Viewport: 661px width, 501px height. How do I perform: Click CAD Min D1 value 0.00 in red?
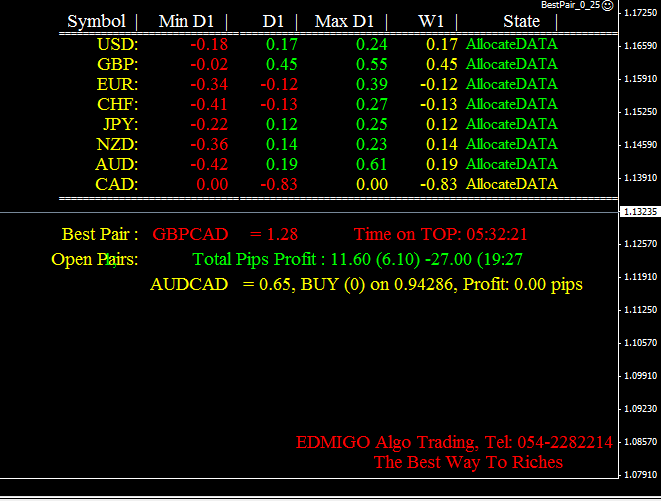(212, 184)
